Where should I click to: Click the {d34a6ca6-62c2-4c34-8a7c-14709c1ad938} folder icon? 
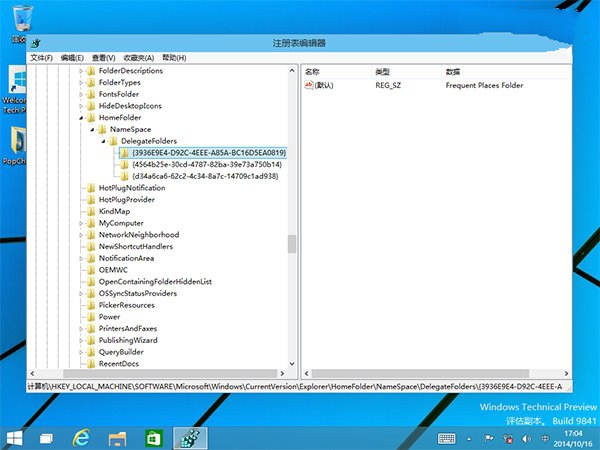(124, 176)
